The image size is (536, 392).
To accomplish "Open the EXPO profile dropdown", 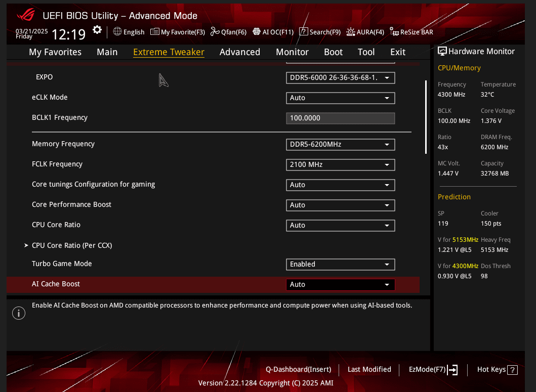I will (341, 78).
